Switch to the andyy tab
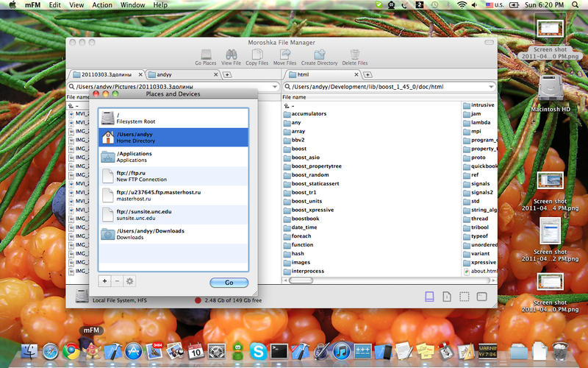 182,75
